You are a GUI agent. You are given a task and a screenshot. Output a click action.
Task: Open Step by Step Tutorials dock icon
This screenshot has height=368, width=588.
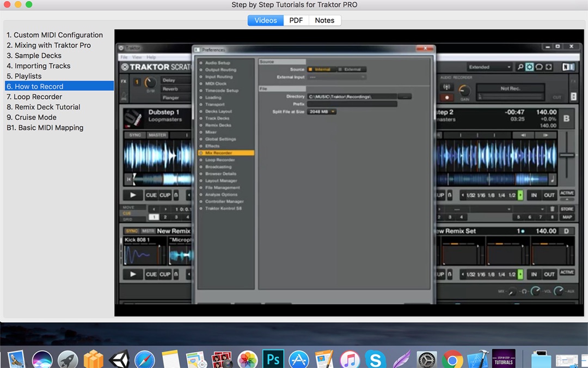coord(504,359)
